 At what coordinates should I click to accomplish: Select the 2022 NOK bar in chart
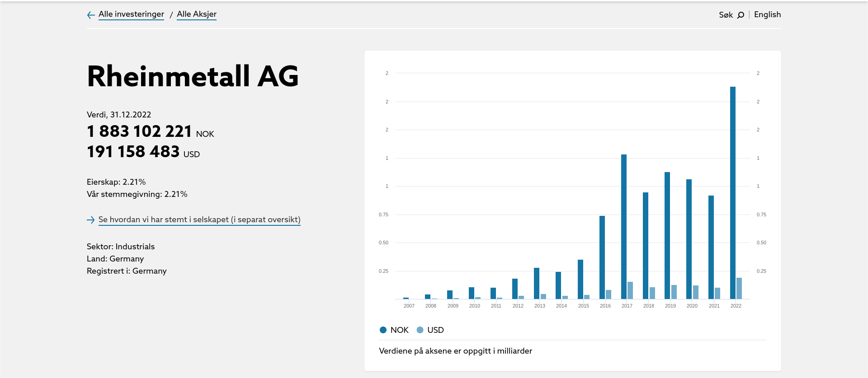coord(733,193)
